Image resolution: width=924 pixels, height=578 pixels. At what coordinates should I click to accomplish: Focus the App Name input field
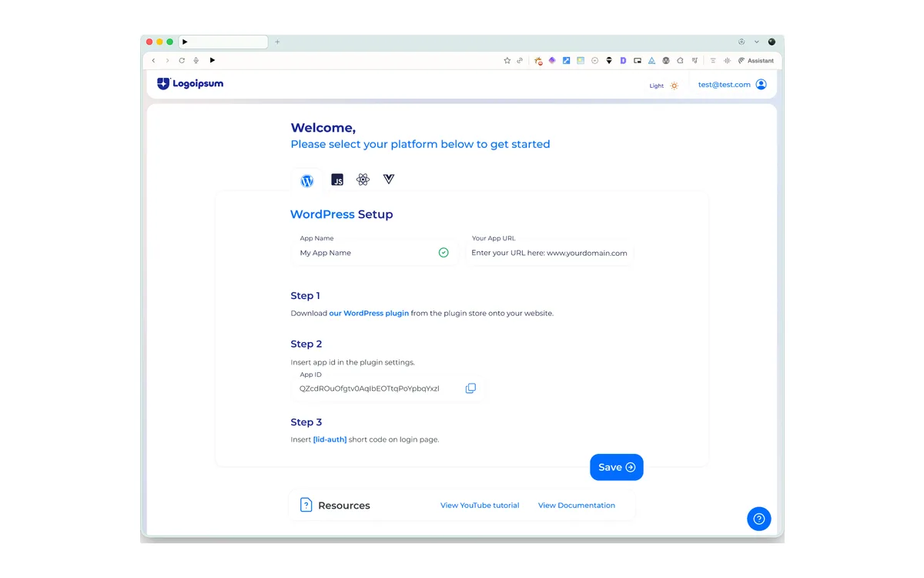pyautogui.click(x=375, y=253)
